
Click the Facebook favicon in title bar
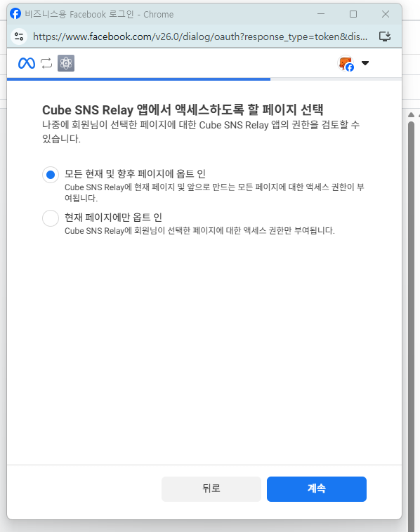pyautogui.click(x=15, y=13)
